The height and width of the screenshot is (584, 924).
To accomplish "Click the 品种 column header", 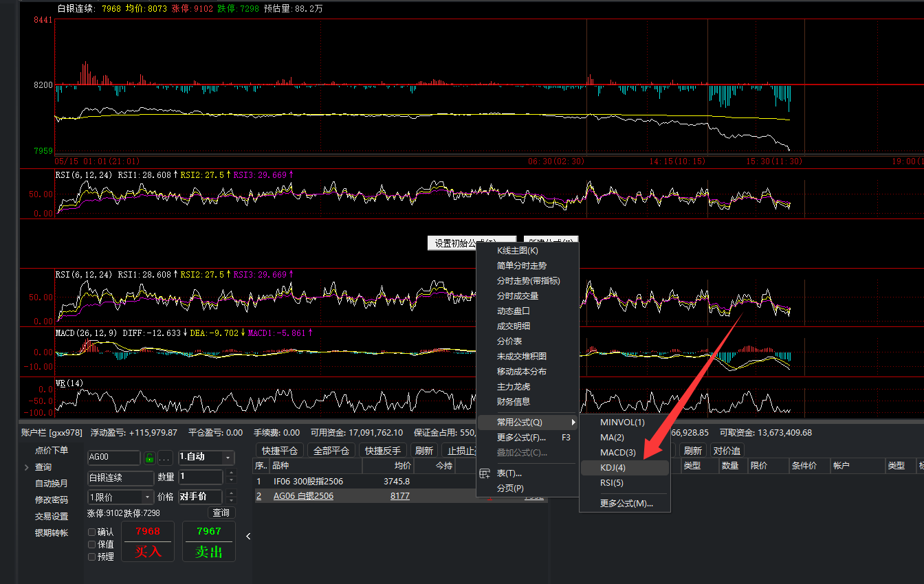I will 316,466.
